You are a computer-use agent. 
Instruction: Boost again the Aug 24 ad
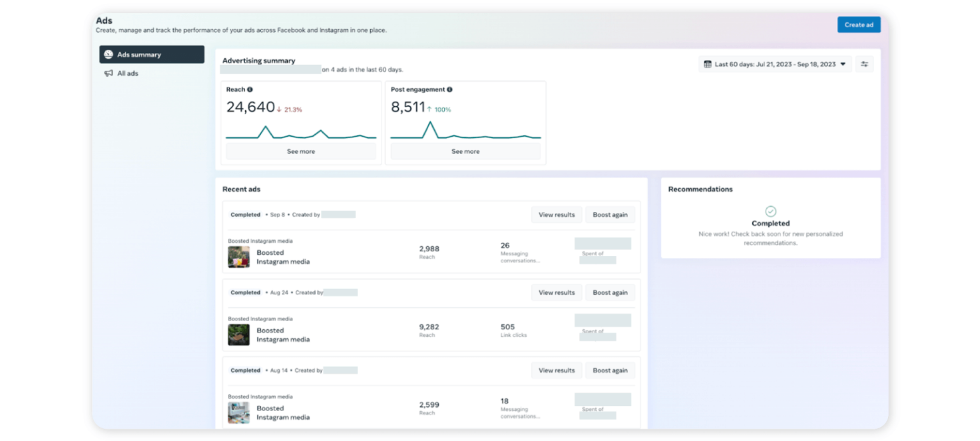[x=610, y=293]
